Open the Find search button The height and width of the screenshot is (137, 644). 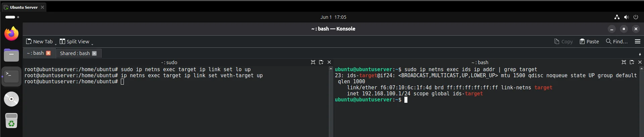pyautogui.click(x=617, y=42)
